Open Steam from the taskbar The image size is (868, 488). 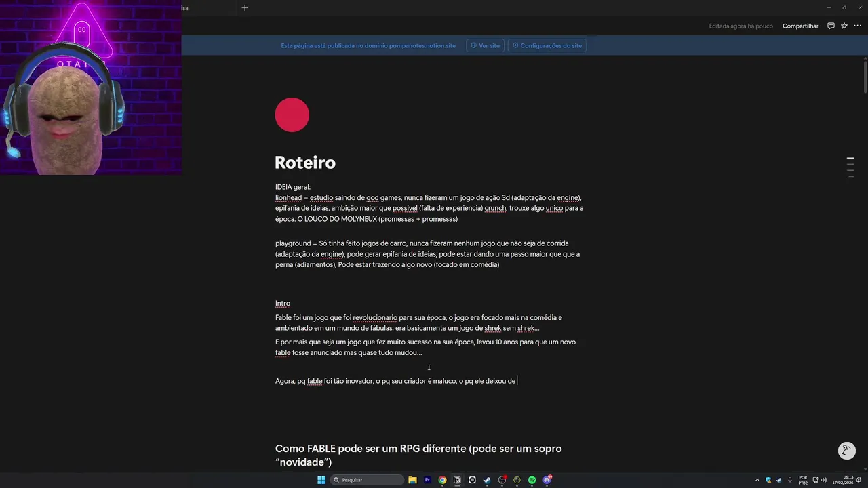pos(487,480)
